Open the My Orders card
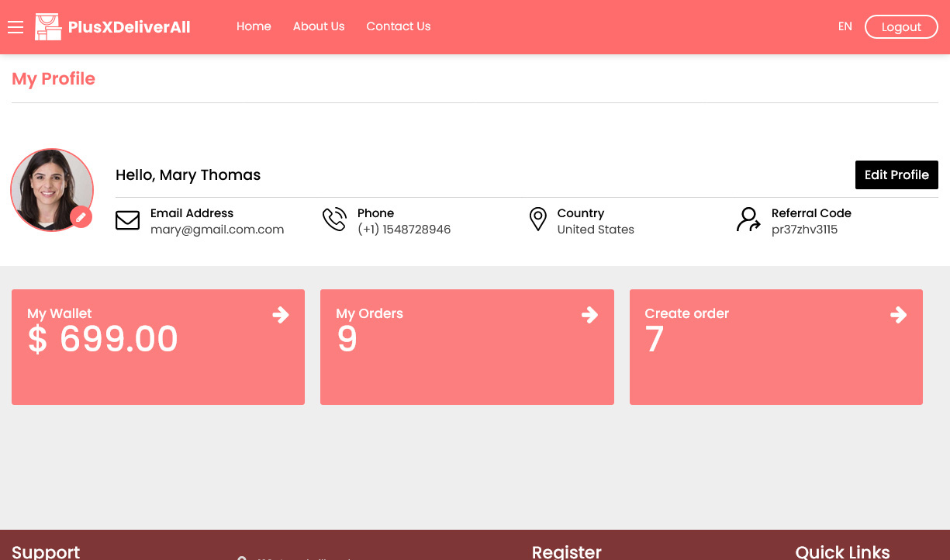The height and width of the screenshot is (560, 950). pyautogui.click(x=467, y=347)
